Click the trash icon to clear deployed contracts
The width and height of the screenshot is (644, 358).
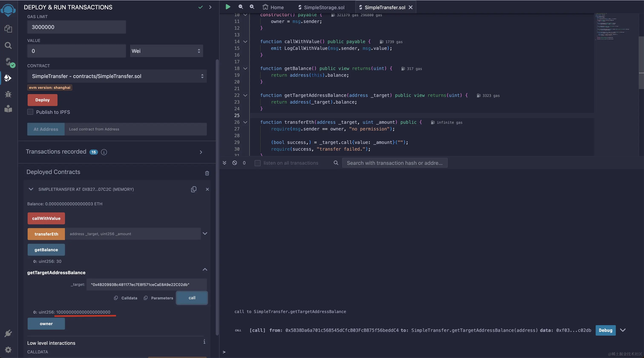(x=207, y=173)
